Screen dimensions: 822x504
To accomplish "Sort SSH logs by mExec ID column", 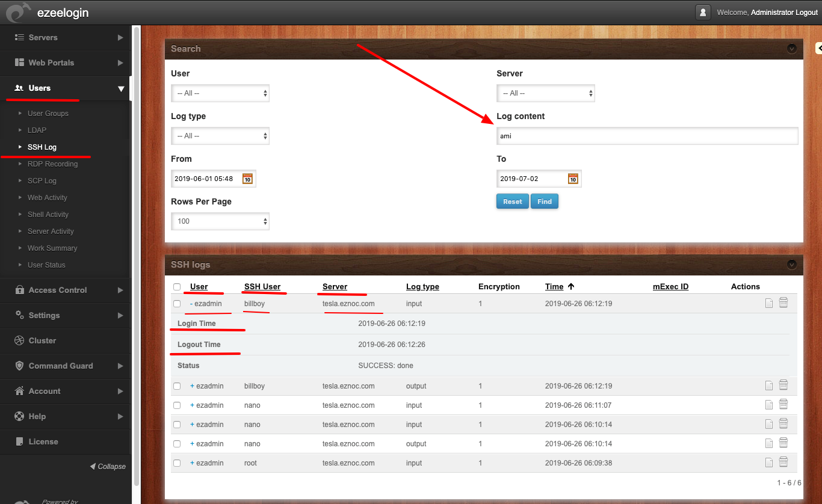I will click(x=670, y=287).
